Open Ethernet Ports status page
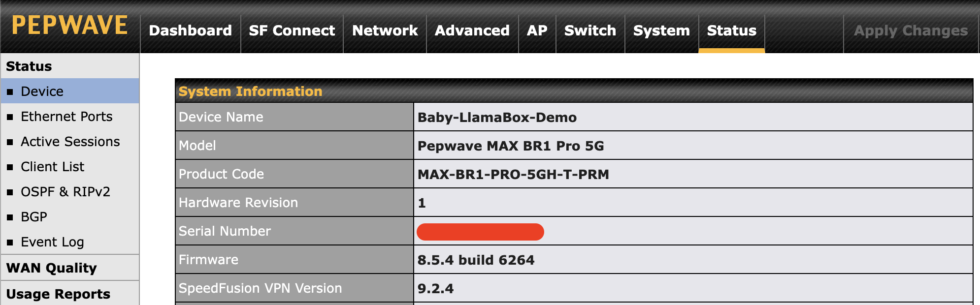980x305 pixels. pos(66,117)
